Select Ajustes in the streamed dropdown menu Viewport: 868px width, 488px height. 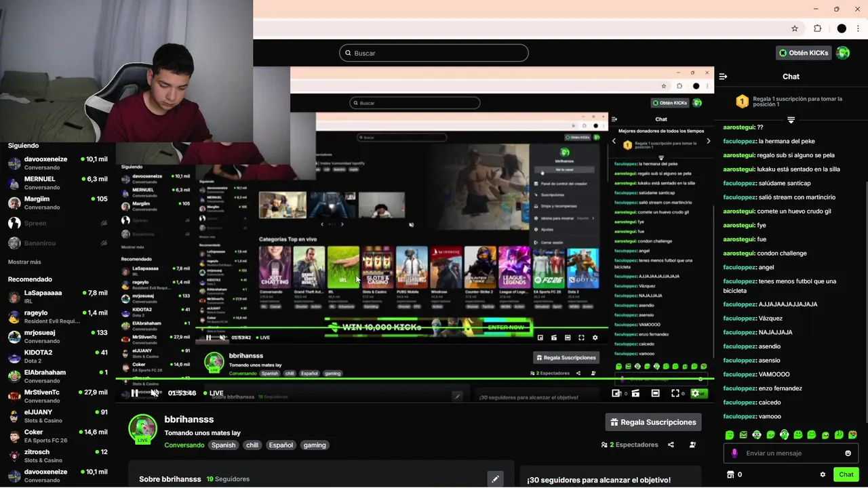pos(547,230)
